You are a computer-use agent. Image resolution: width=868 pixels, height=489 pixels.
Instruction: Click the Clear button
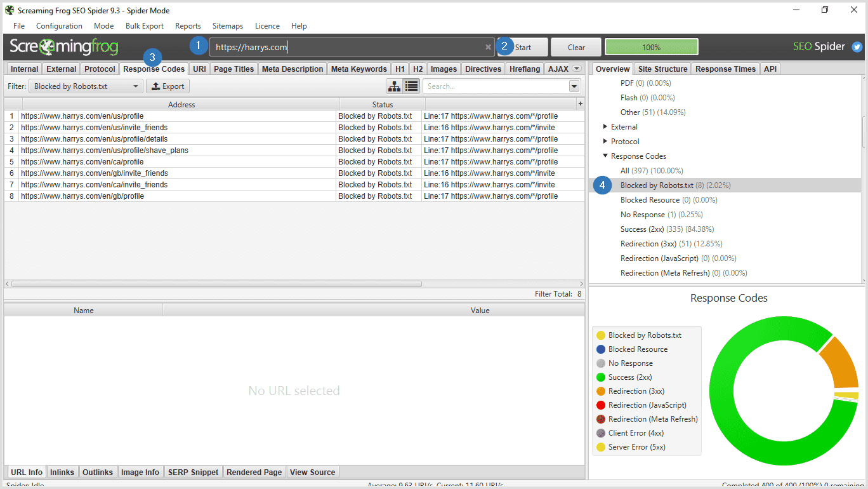tap(576, 47)
